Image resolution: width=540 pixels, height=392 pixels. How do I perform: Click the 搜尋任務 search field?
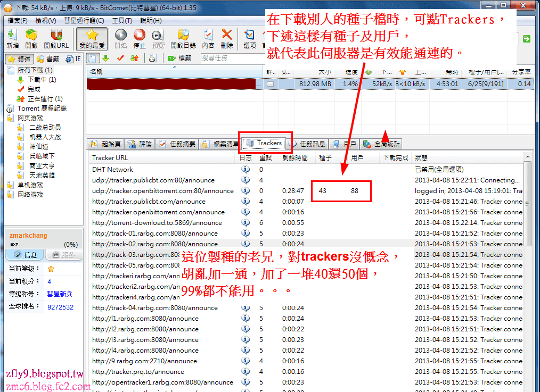click(x=233, y=58)
